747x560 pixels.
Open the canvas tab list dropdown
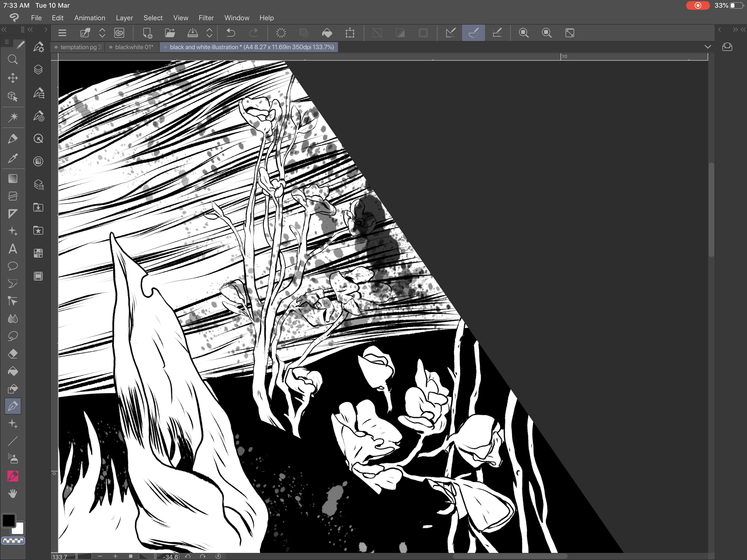coord(708,47)
